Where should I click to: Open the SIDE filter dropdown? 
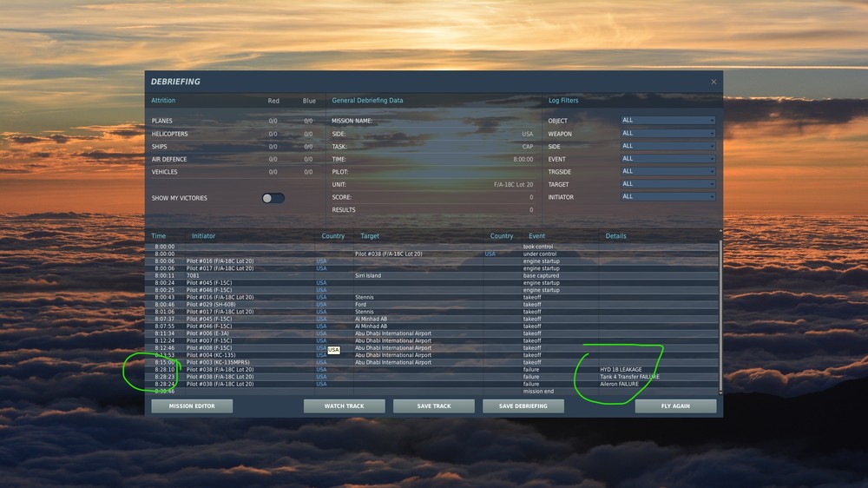click(667, 146)
